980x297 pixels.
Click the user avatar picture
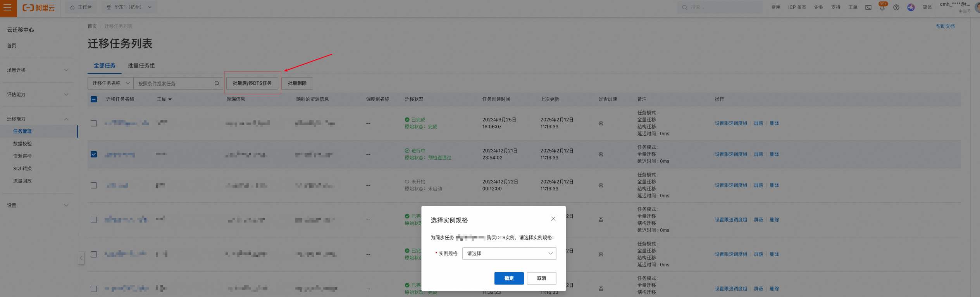977,7
